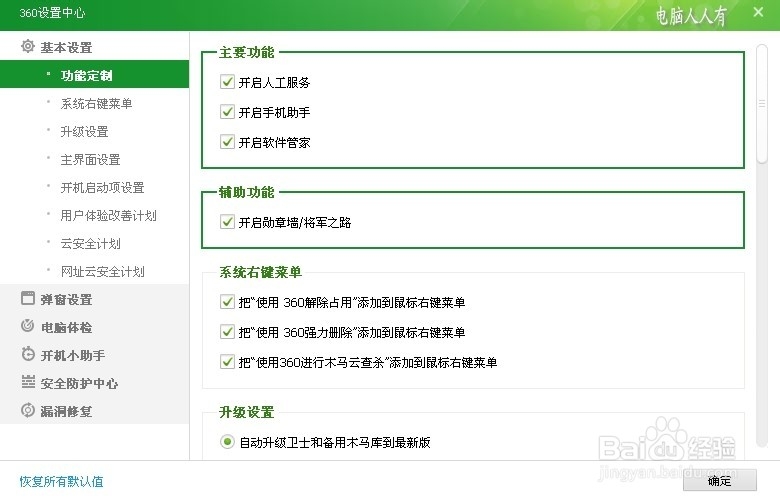
Task: Click the 辅助功能 group heading
Action: click(247, 192)
